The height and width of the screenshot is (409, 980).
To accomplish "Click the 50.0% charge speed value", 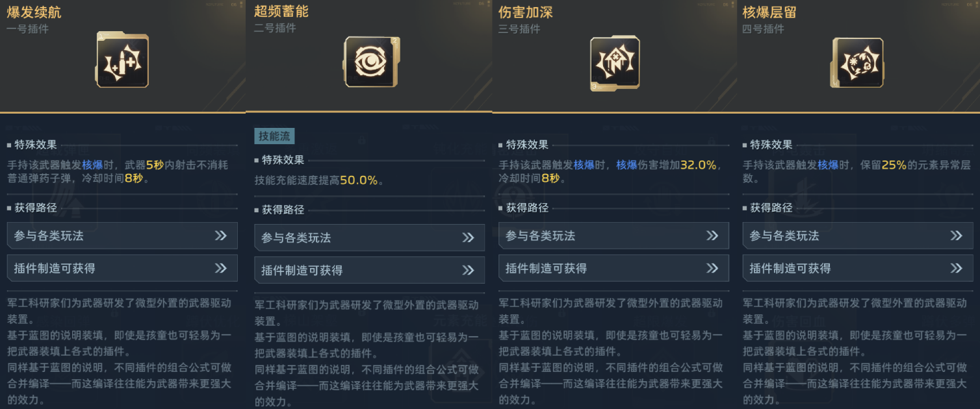I will [359, 180].
